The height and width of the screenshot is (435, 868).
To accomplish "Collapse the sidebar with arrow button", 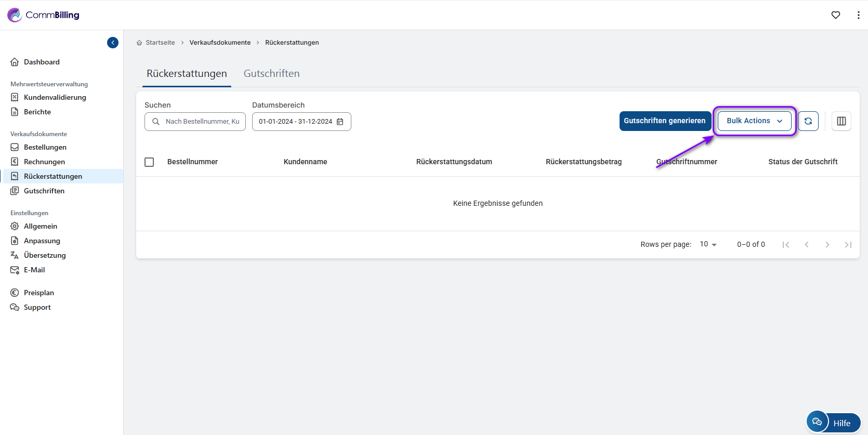I will (113, 43).
